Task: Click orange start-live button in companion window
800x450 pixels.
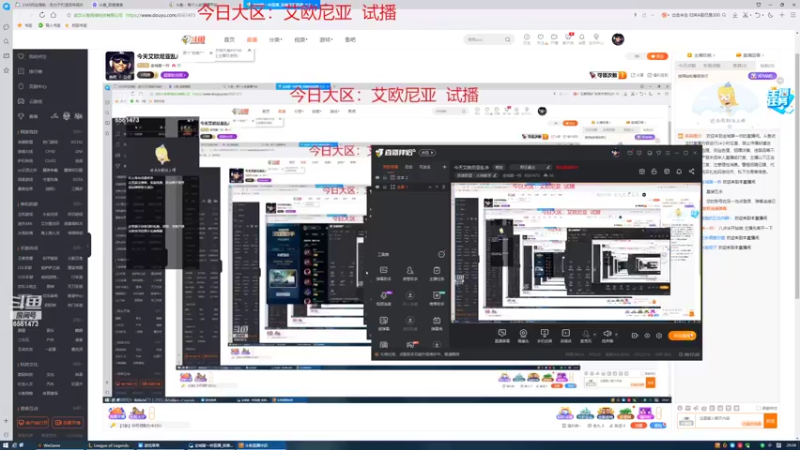Action: point(682,336)
